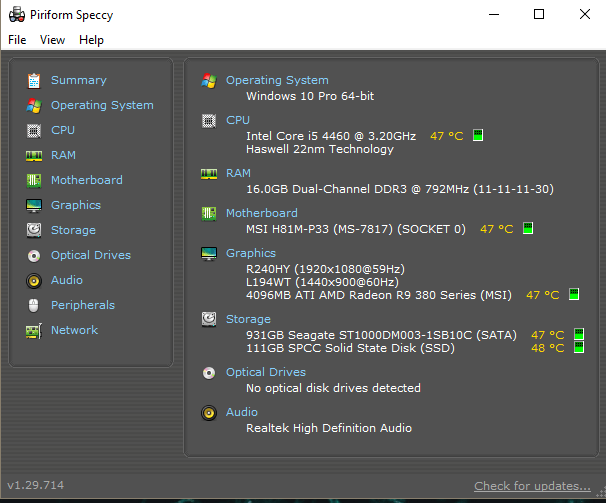Select Optical Drives in the sidebar

pos(91,255)
